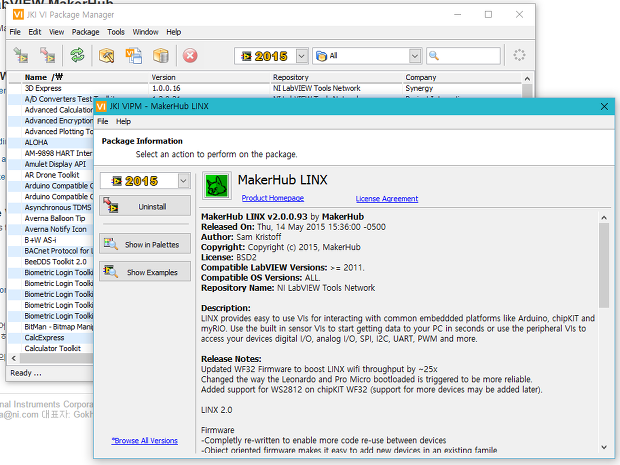Open the View menu
This screenshot has height=465, width=620.
[x=57, y=32]
